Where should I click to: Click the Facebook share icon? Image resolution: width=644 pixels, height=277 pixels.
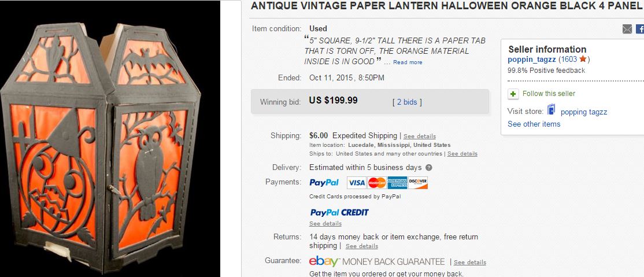pyautogui.click(x=640, y=29)
